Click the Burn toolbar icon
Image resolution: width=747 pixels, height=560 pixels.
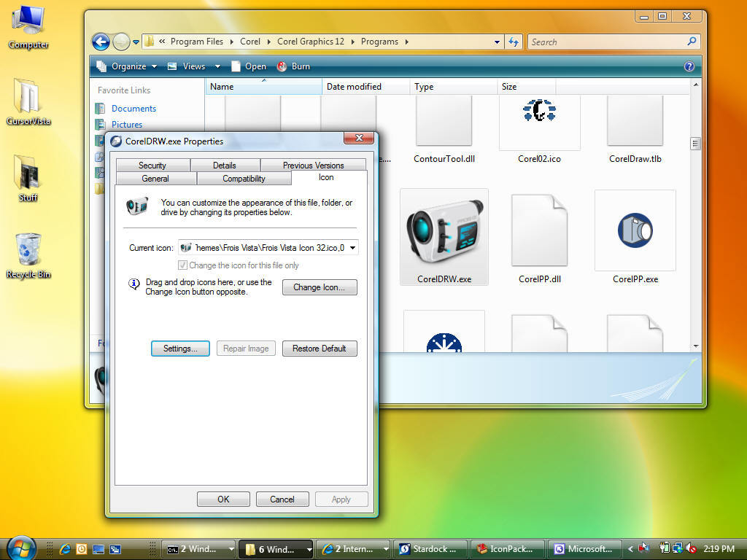point(282,66)
